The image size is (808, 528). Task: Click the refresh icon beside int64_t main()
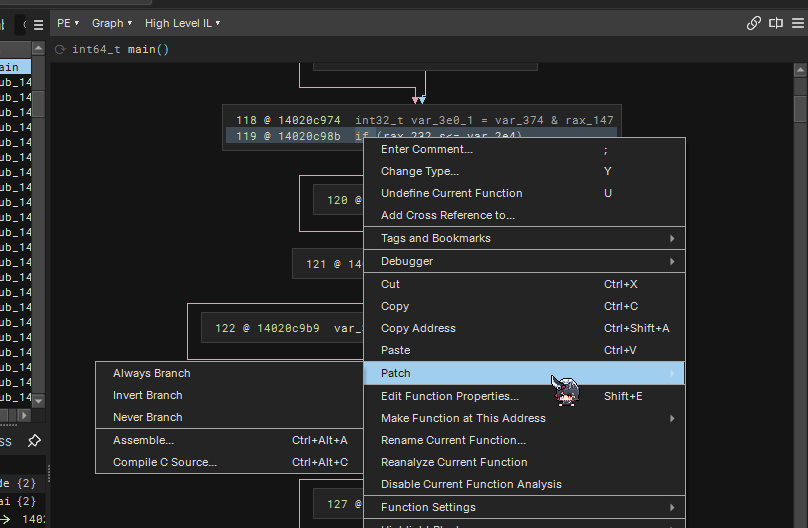(61, 49)
